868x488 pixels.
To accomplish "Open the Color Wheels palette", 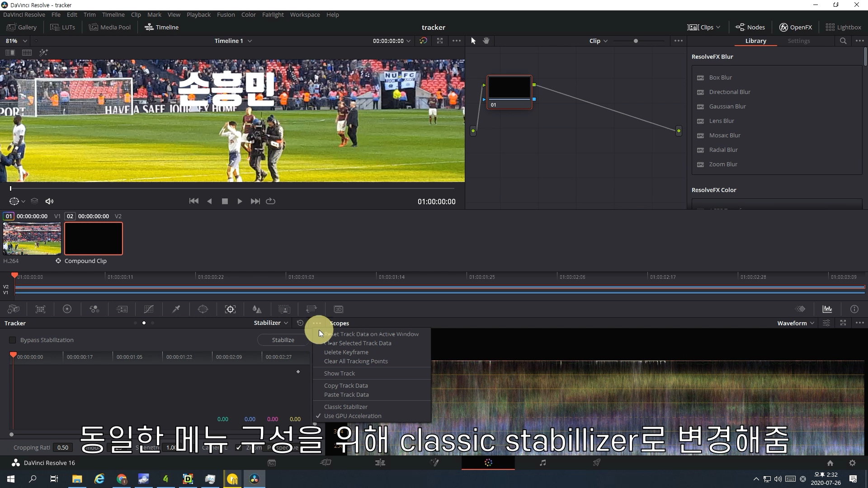I will (67, 309).
